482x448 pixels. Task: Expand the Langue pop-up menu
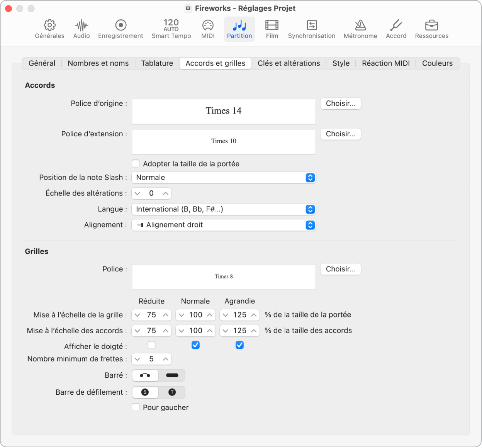coord(224,209)
